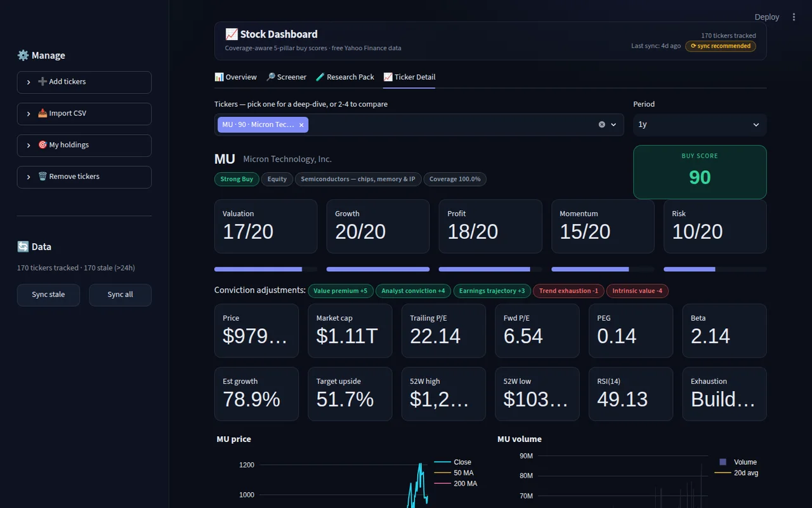Click the Price metric card
Image resolution: width=812 pixels, height=508 pixels.
coord(256,331)
